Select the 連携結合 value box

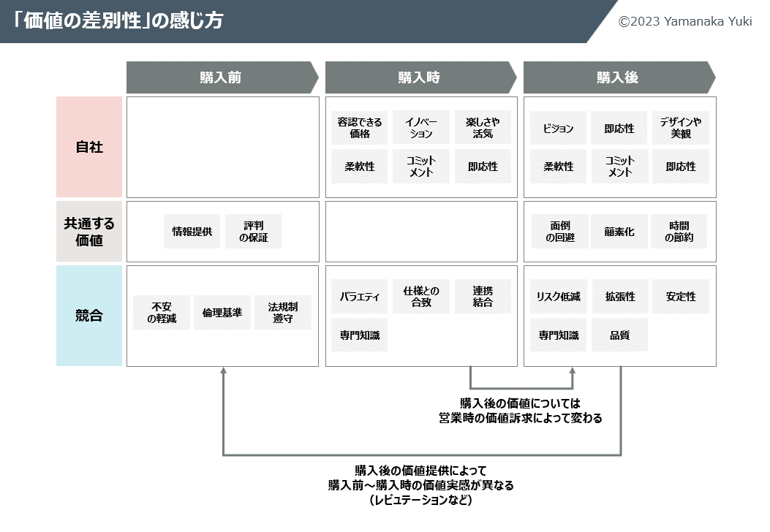(483, 297)
